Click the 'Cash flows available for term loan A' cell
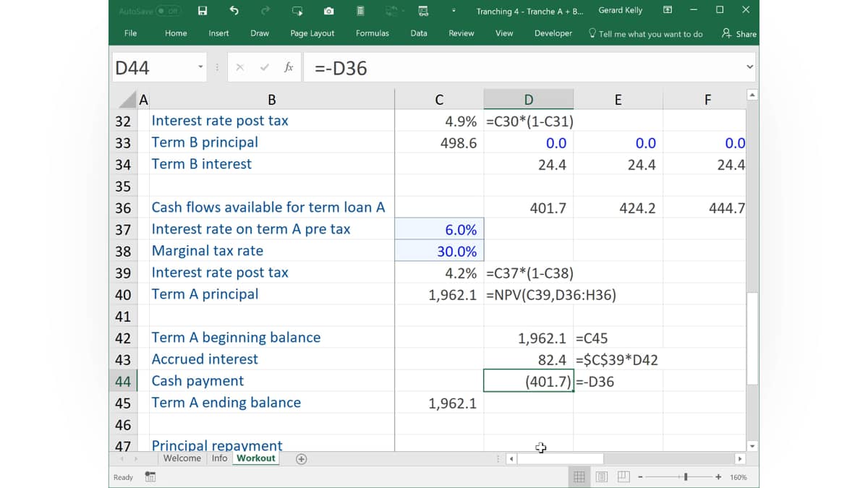Viewport: 868px width, 488px height. 271,207
